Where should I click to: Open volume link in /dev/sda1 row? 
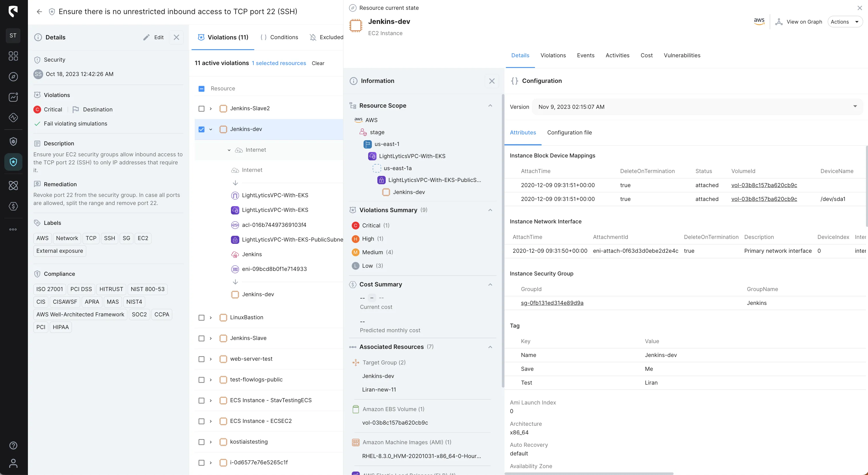coord(764,199)
